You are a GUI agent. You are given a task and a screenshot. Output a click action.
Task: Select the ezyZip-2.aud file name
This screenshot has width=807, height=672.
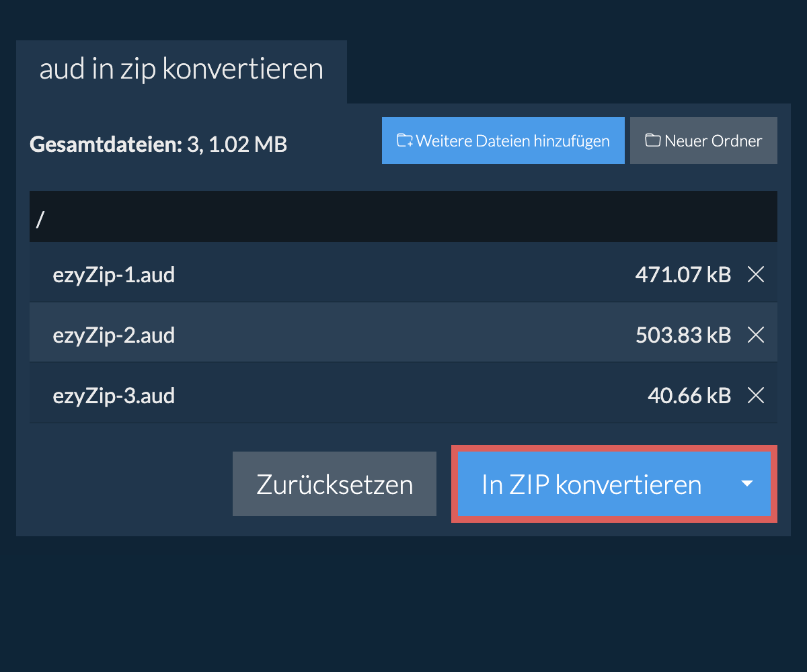click(x=114, y=335)
